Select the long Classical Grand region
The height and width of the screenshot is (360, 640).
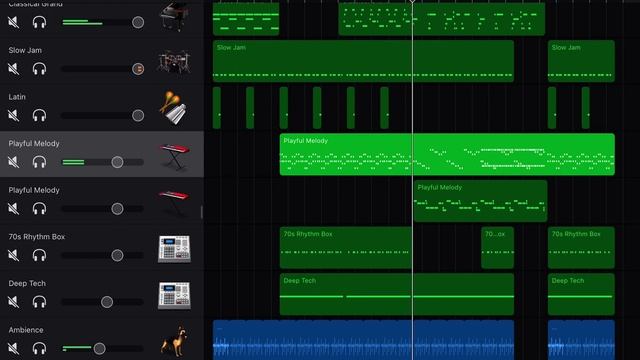pos(442,19)
